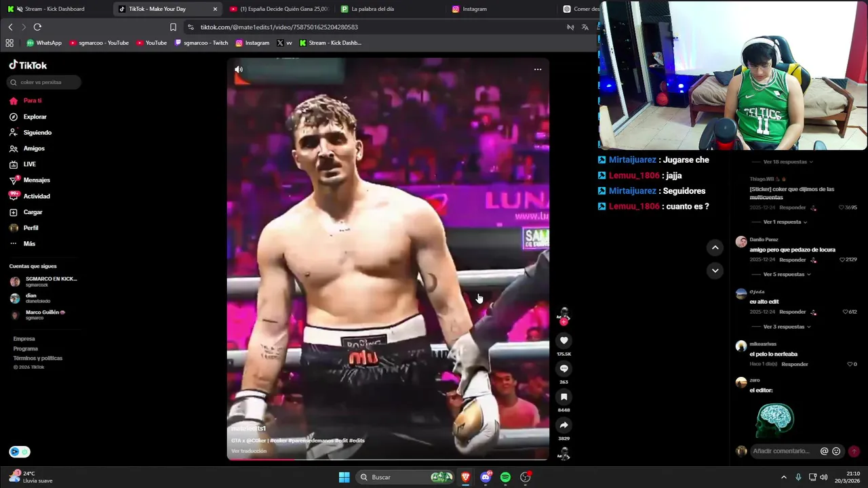Open the translate page icon

tap(585, 27)
